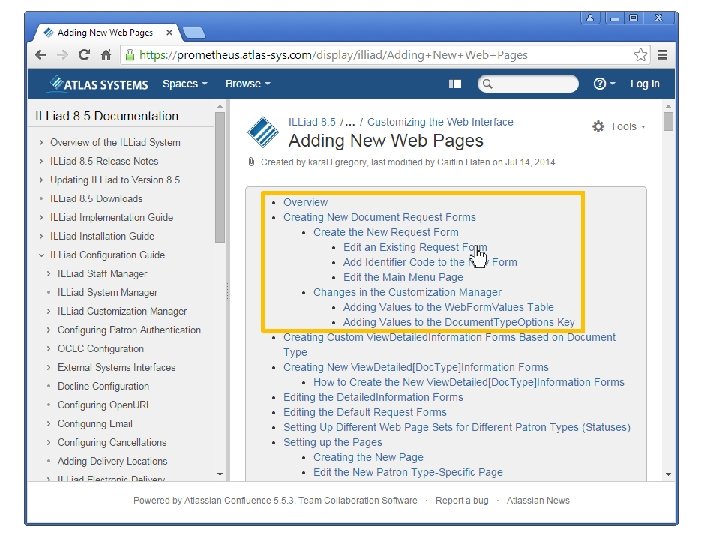Jump to Adding Values to WebFormValues Table
This screenshot has height=540, width=720.
point(448,307)
